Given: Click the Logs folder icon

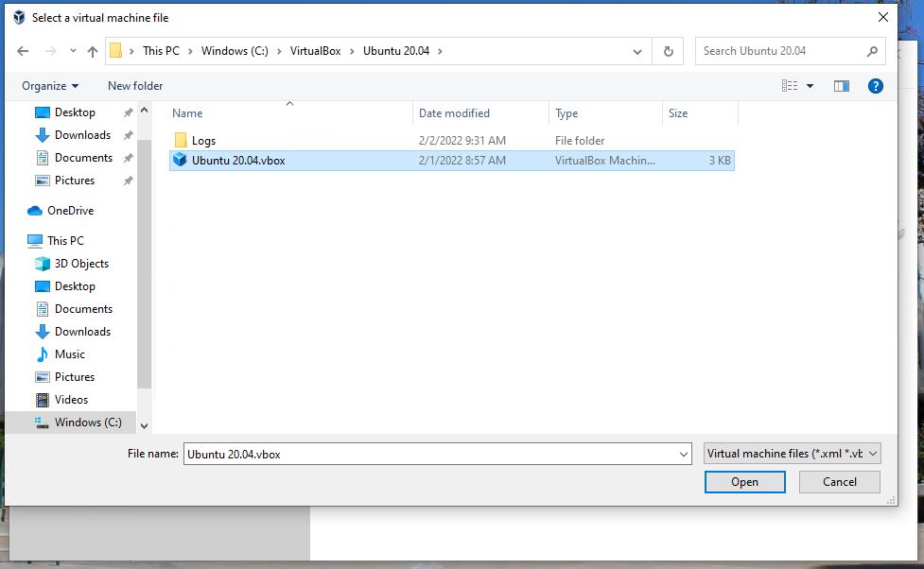Looking at the screenshot, I should pos(181,140).
